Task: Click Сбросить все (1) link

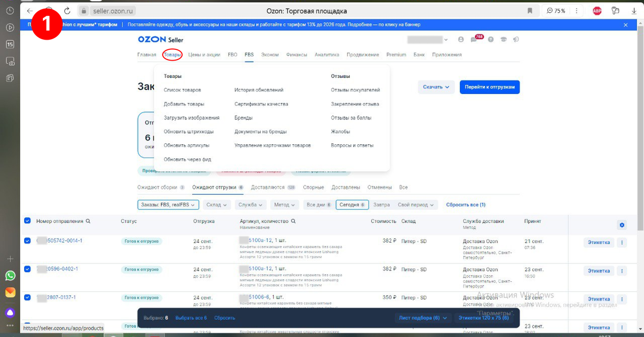Action: (x=466, y=204)
